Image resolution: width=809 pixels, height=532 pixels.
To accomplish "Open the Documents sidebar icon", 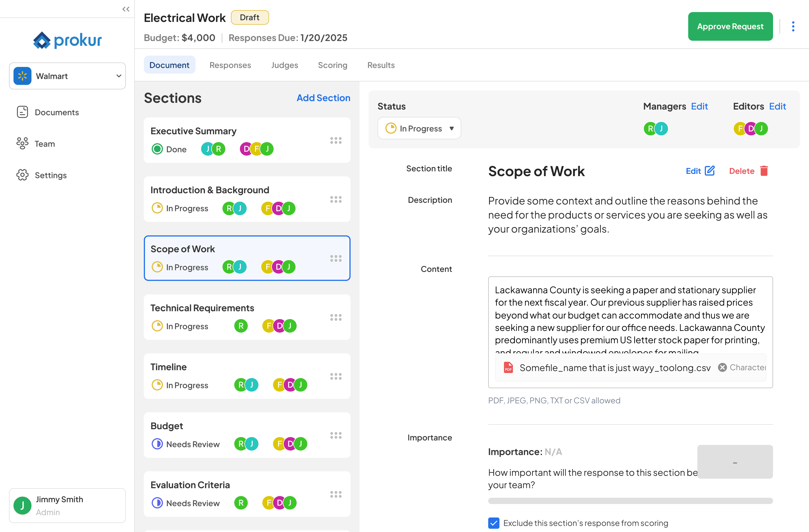I will (x=22, y=112).
